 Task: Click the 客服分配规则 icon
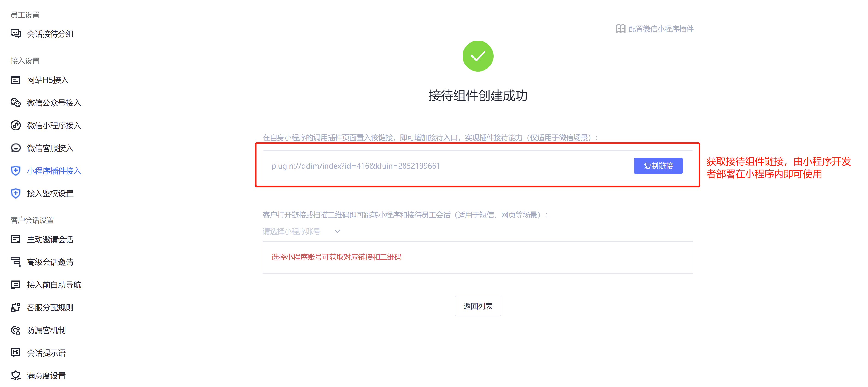pyautogui.click(x=16, y=307)
